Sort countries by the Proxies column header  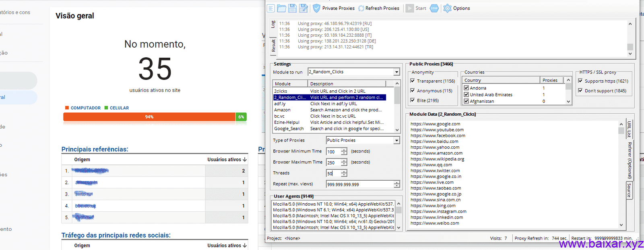552,80
